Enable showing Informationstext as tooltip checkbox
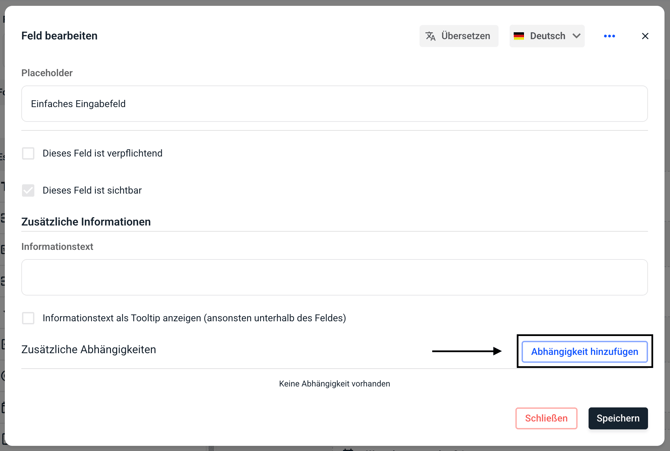The image size is (670, 451). click(x=28, y=318)
